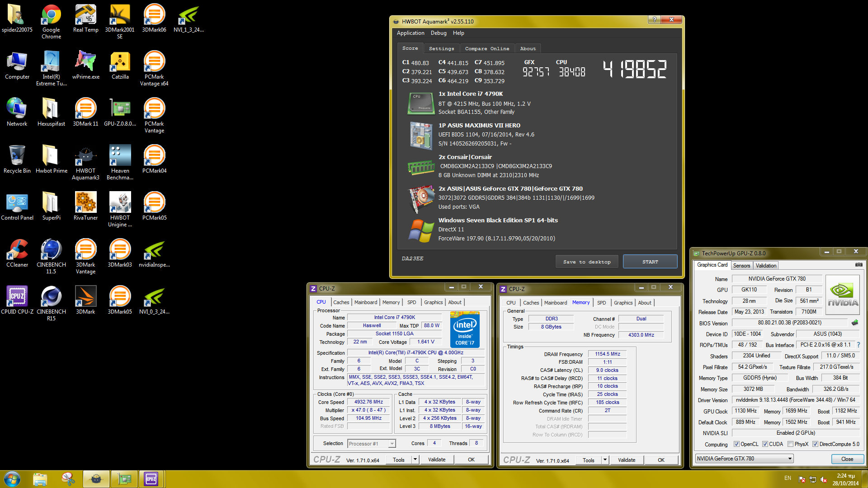Switch to Compare Online tab
This screenshot has height=488, width=868.
point(487,48)
